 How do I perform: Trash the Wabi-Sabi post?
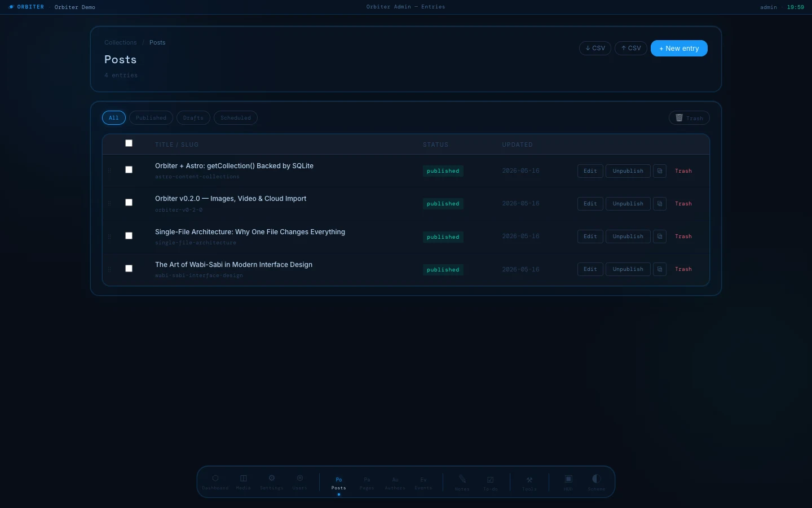pos(683,269)
